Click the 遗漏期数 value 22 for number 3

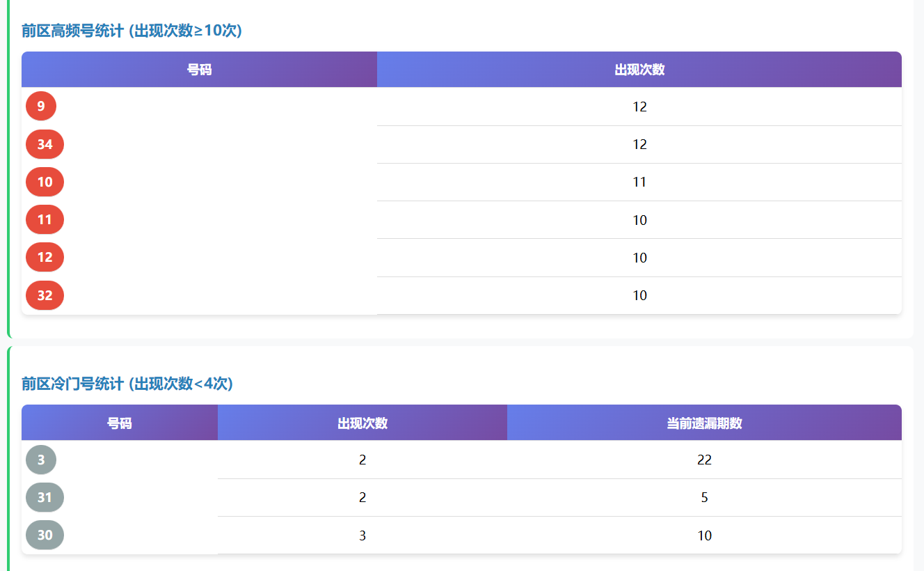[704, 460]
